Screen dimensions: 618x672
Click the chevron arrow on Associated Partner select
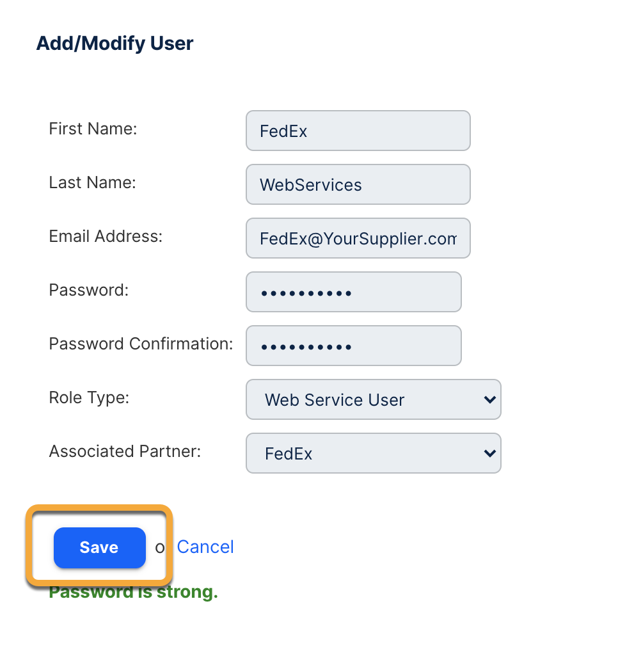489,454
